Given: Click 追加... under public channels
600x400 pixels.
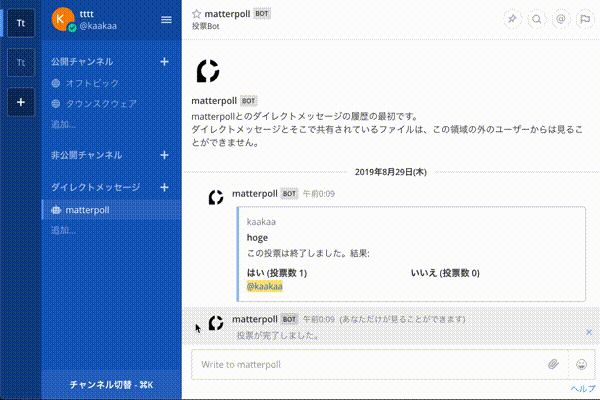Looking at the screenshot, I should tap(63, 124).
